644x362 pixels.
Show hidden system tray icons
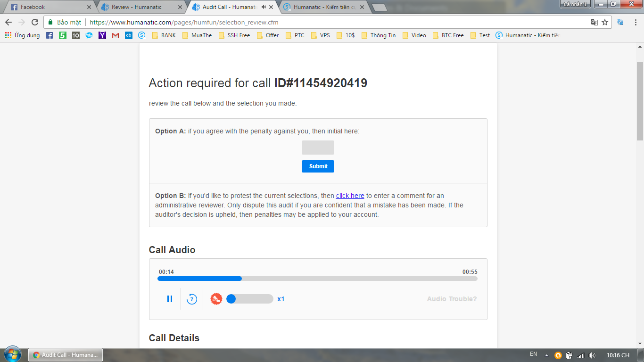546,355
